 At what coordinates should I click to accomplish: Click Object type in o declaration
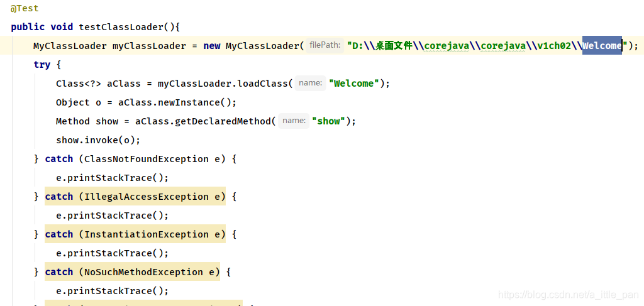pos(73,102)
